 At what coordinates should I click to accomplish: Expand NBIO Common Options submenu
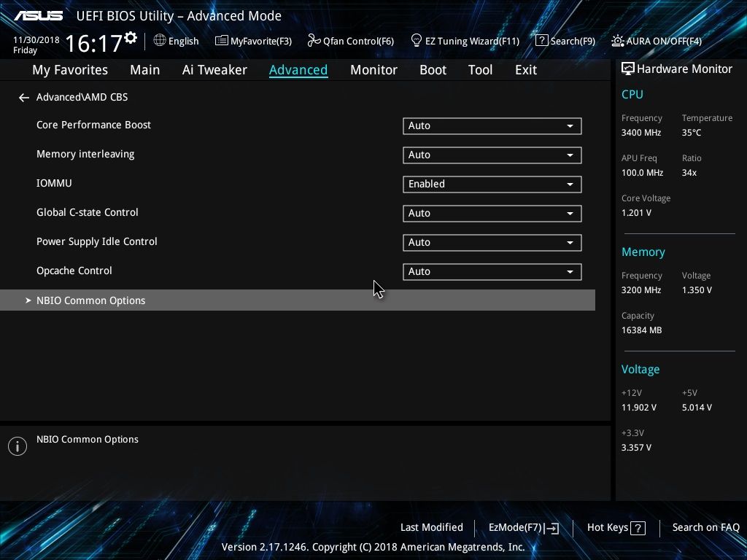(298, 300)
